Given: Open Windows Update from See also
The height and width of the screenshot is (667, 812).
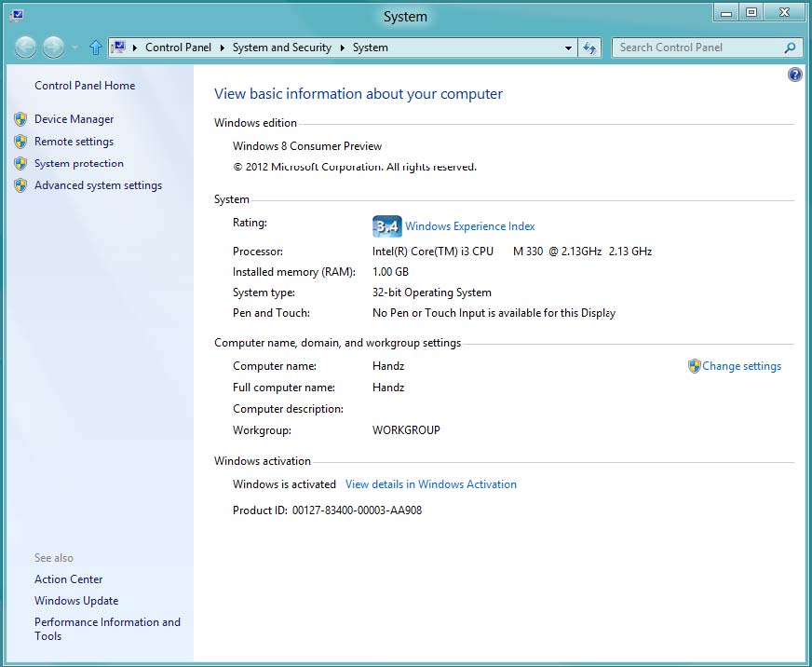Looking at the screenshot, I should 76,601.
